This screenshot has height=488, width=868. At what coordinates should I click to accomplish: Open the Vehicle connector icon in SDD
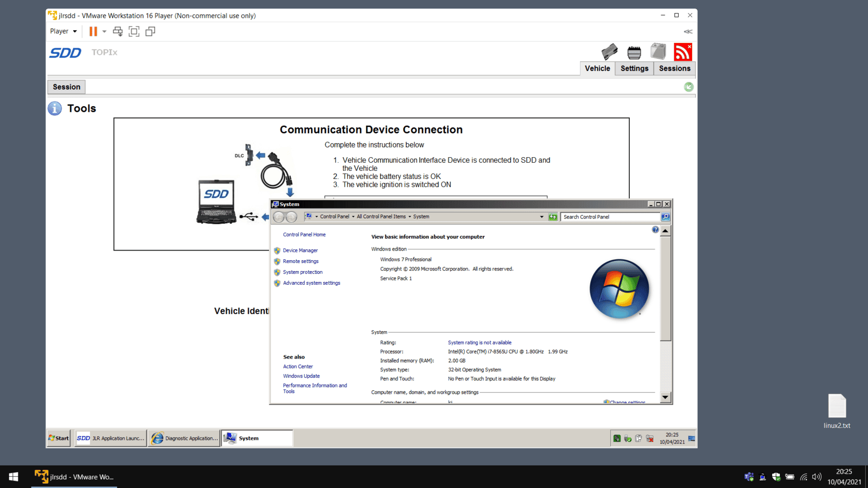tap(609, 52)
